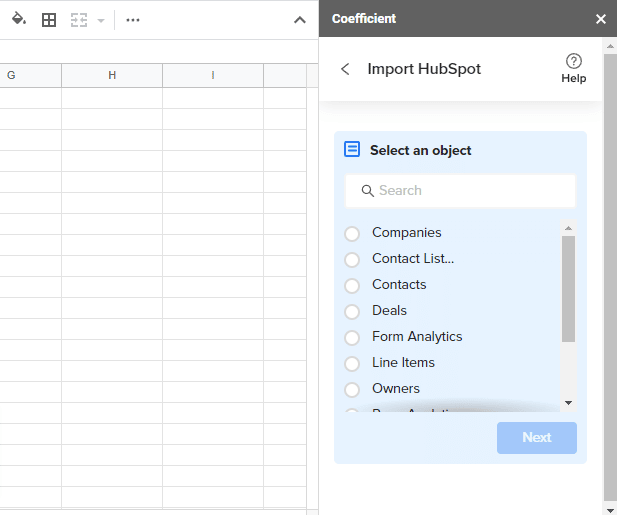Collapse the toolbar with the up chevron

tap(300, 20)
